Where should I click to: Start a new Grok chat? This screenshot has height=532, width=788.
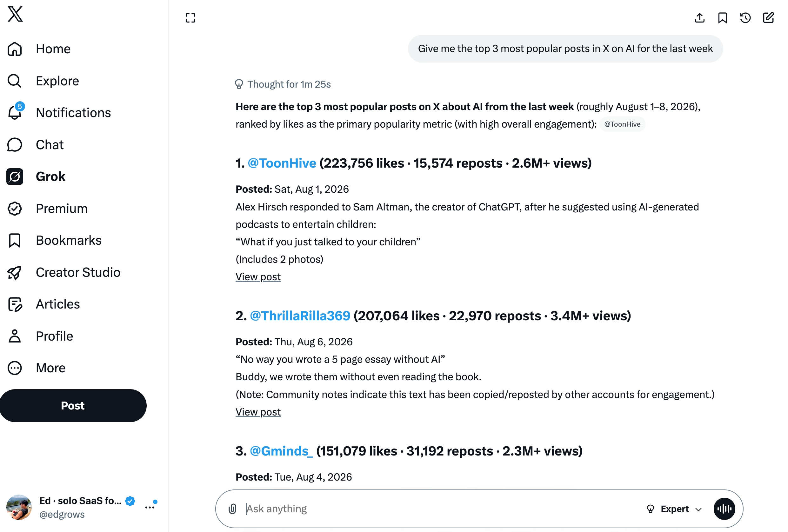[768, 18]
